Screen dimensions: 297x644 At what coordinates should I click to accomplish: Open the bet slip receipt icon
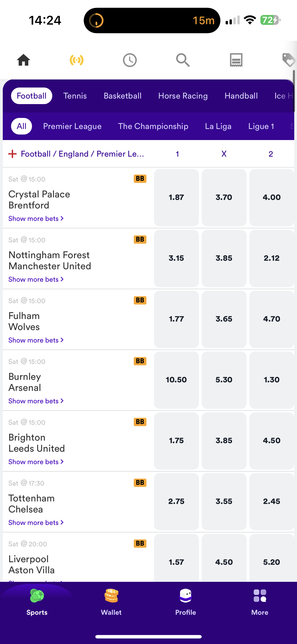coord(236,60)
